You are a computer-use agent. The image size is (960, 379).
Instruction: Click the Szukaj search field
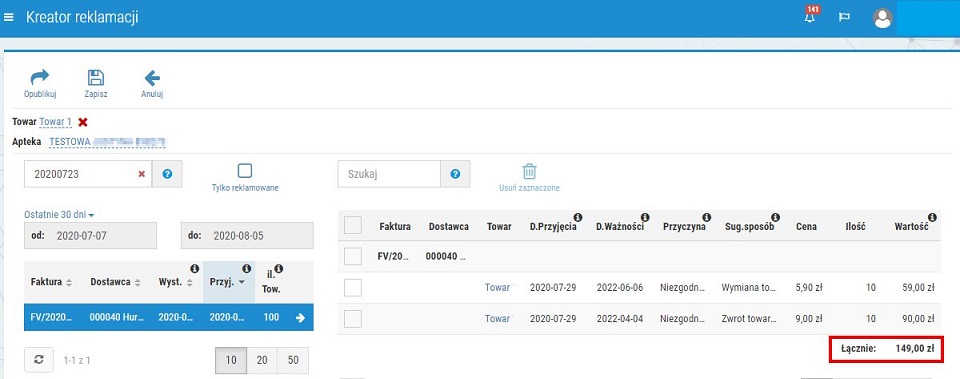pos(389,174)
